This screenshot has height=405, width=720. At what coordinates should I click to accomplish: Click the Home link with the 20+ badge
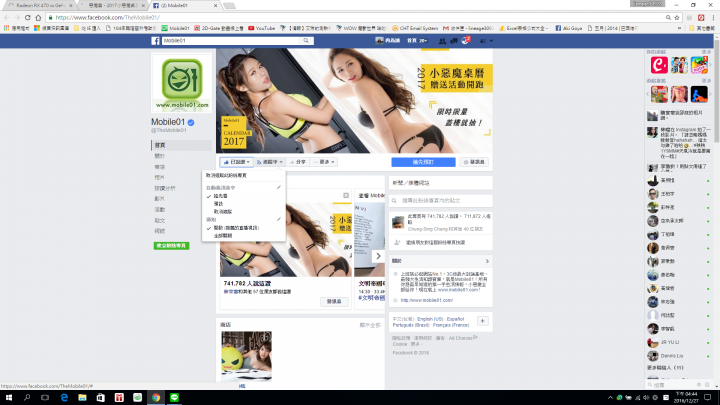coord(417,40)
